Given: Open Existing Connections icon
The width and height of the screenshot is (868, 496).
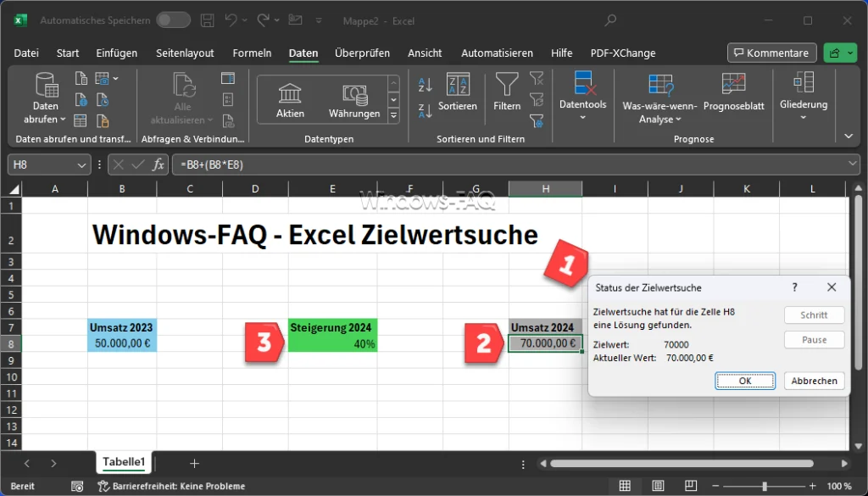Looking at the screenshot, I should [103, 120].
